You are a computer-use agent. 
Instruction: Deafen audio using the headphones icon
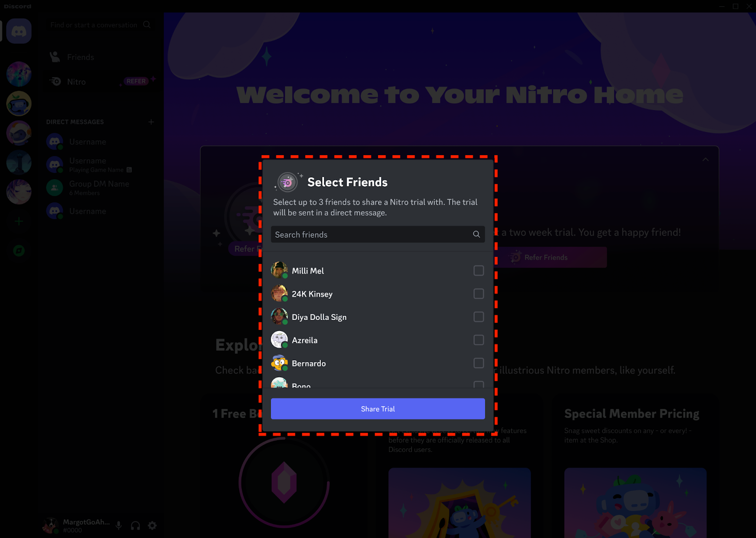135,525
